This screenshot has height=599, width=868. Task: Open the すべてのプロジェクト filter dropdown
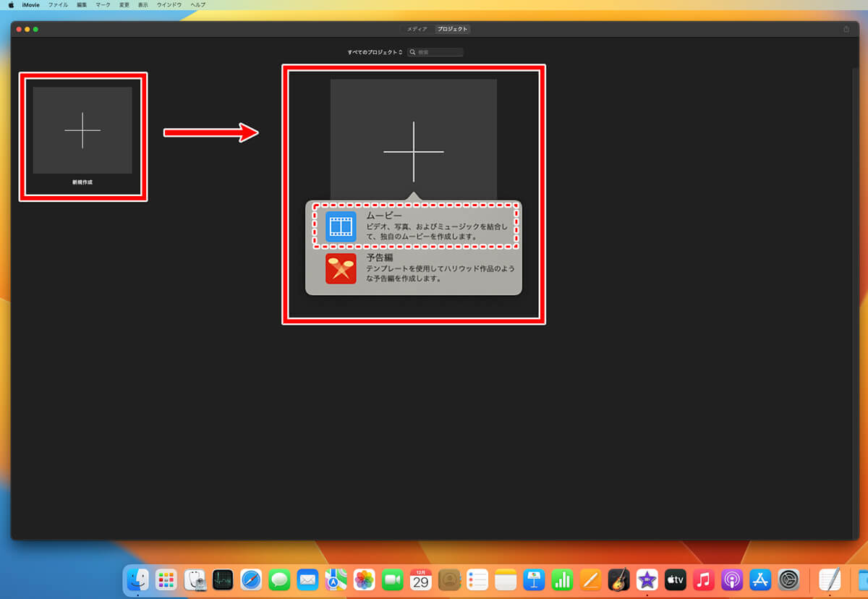pyautogui.click(x=375, y=52)
